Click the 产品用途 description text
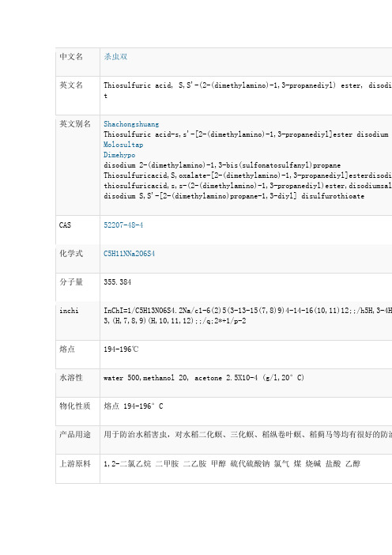Image resolution: width=392 pixels, height=555 pixels. [247, 435]
